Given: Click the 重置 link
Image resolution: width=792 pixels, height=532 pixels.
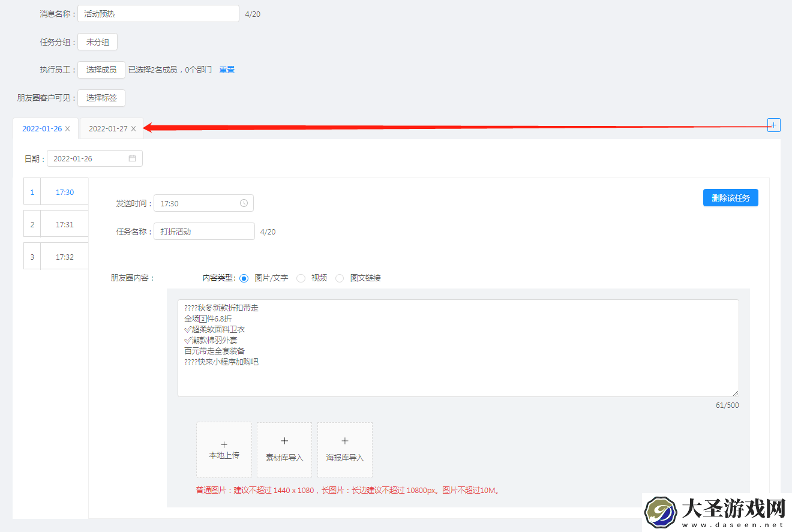Looking at the screenshot, I should click(227, 70).
